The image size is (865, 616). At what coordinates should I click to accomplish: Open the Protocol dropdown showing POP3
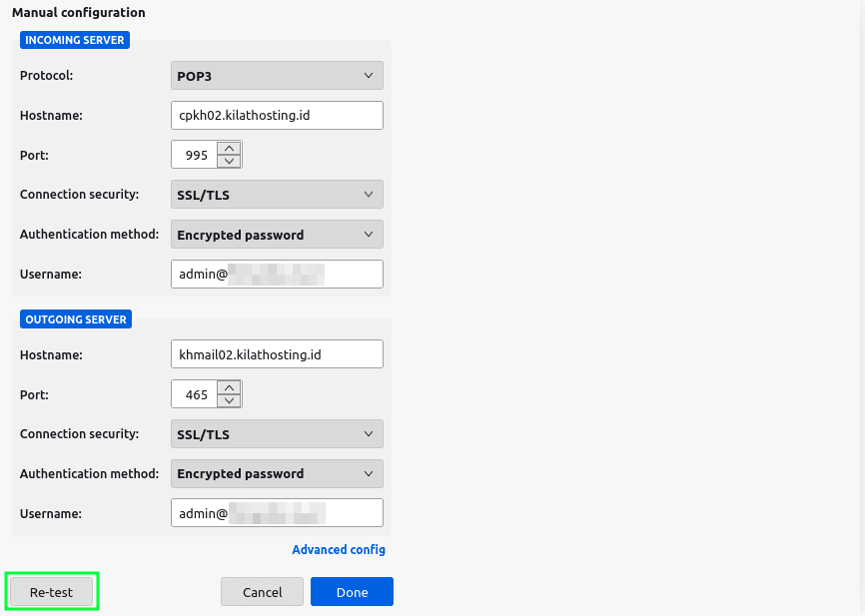pos(277,75)
